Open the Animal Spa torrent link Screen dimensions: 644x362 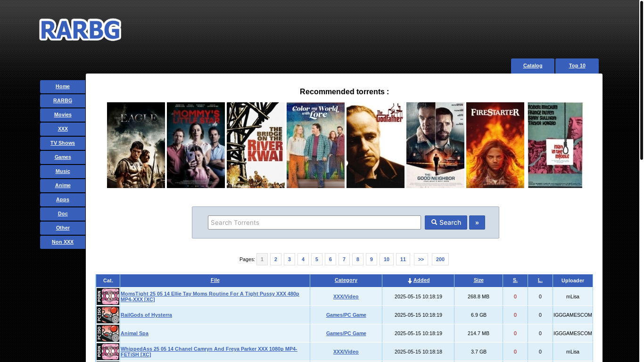pyautogui.click(x=134, y=333)
